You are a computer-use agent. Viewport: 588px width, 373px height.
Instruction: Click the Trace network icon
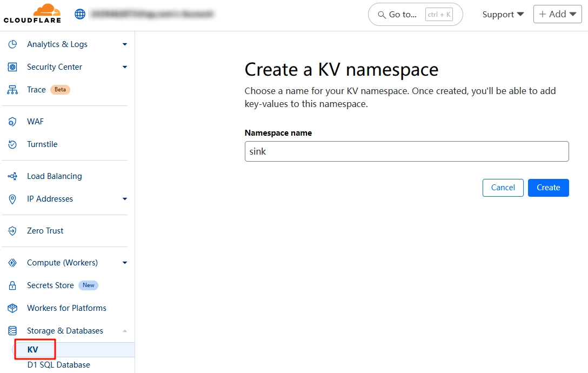coord(12,90)
